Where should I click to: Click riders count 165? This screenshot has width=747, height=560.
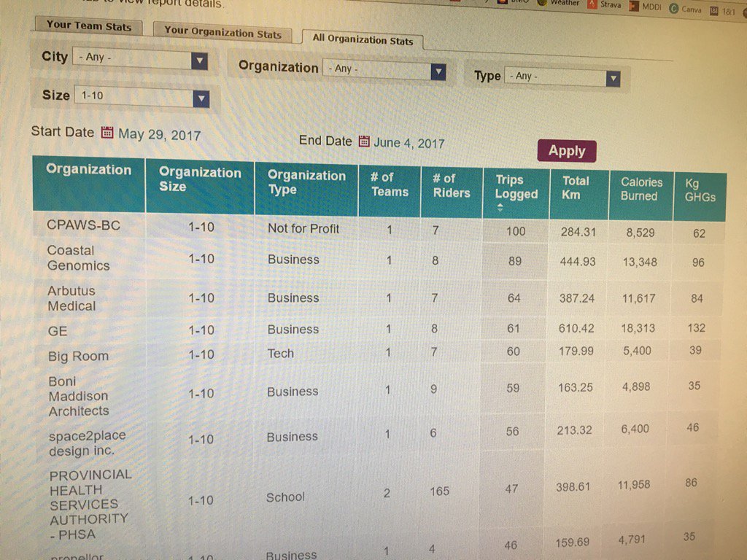439,491
